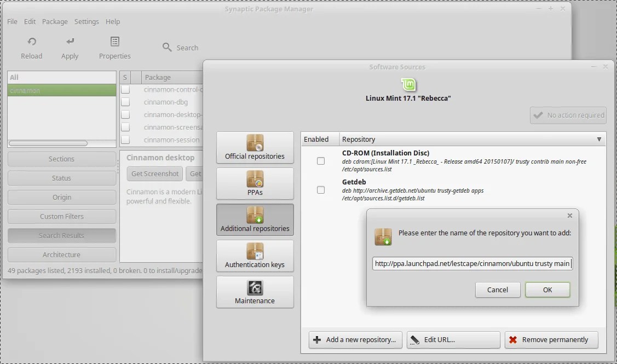Click Add a new repository button
The image size is (617, 364).
[355, 339]
